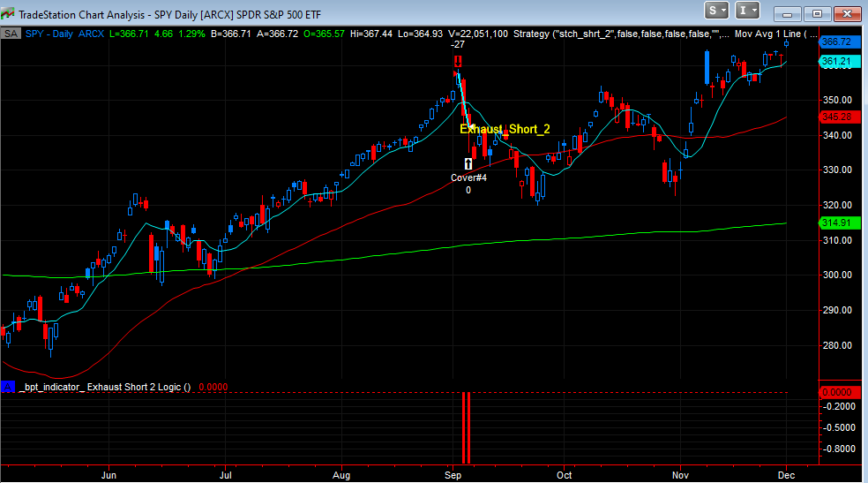The height and width of the screenshot is (483, 868).
Task: Click the 280.00 price axis label
Action: pos(837,345)
